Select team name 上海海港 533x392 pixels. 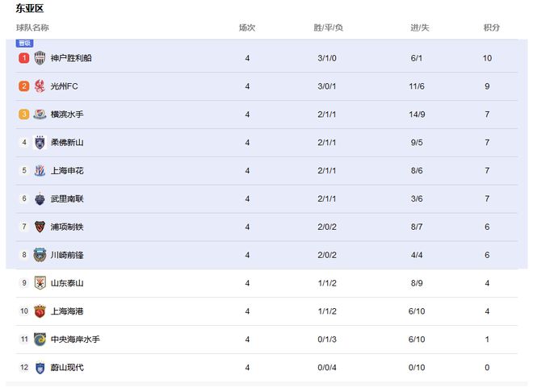(x=67, y=311)
